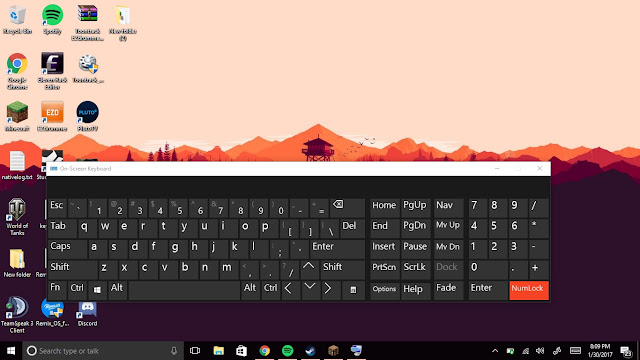Open the EZD orange desktop icon
This screenshot has width=640, height=360.
(x=52, y=116)
